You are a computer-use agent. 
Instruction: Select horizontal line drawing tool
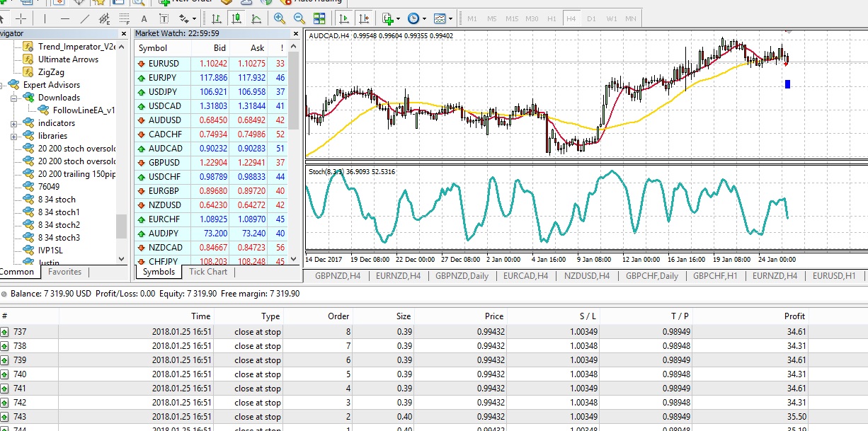65,19
